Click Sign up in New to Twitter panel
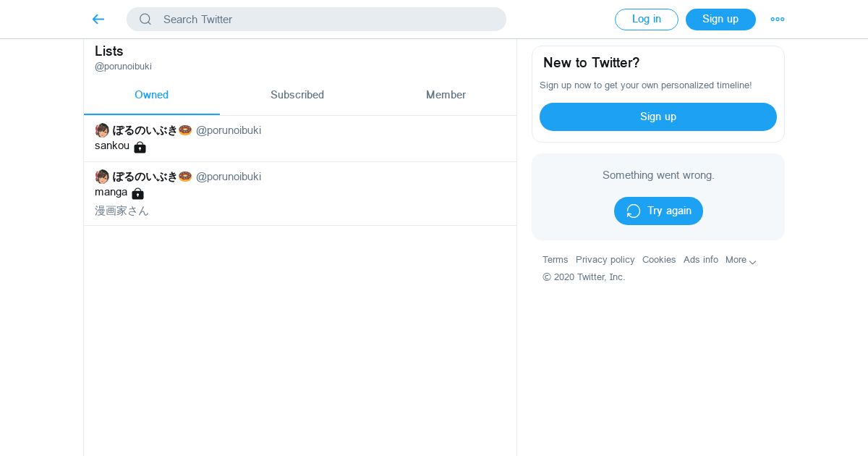 pyautogui.click(x=658, y=117)
